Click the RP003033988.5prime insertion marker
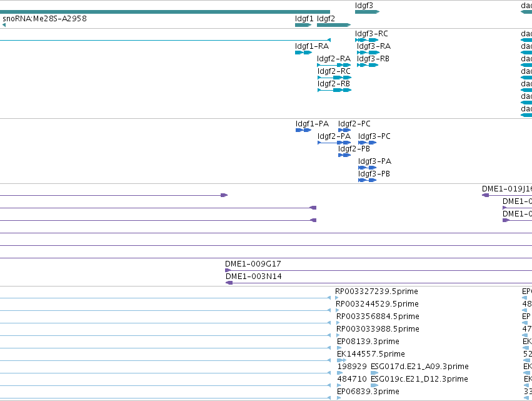Image resolution: width=532 pixels, height=401 pixels. pyautogui.click(x=338, y=335)
